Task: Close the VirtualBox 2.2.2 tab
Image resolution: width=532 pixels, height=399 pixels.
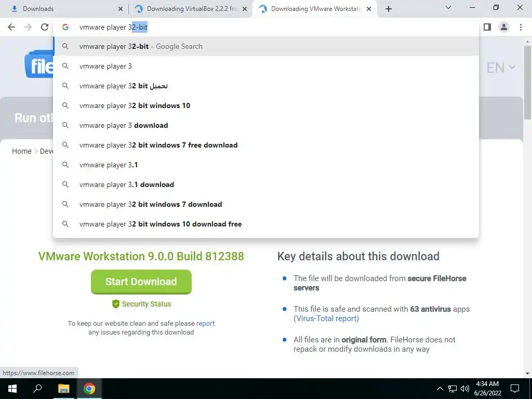Action: click(x=245, y=9)
